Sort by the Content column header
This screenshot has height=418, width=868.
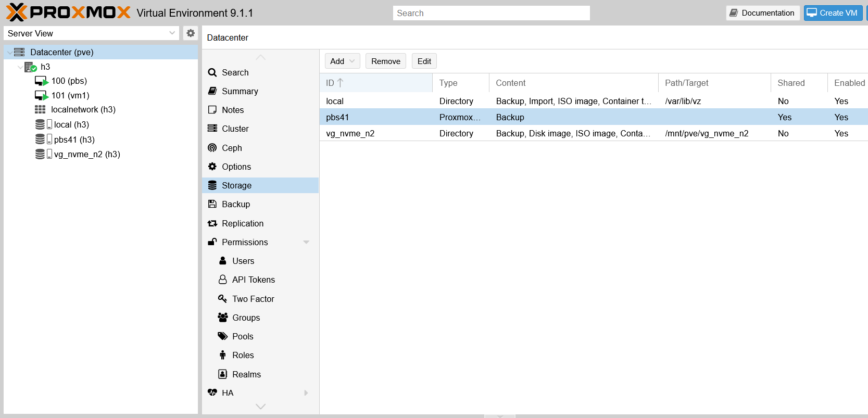(574, 83)
